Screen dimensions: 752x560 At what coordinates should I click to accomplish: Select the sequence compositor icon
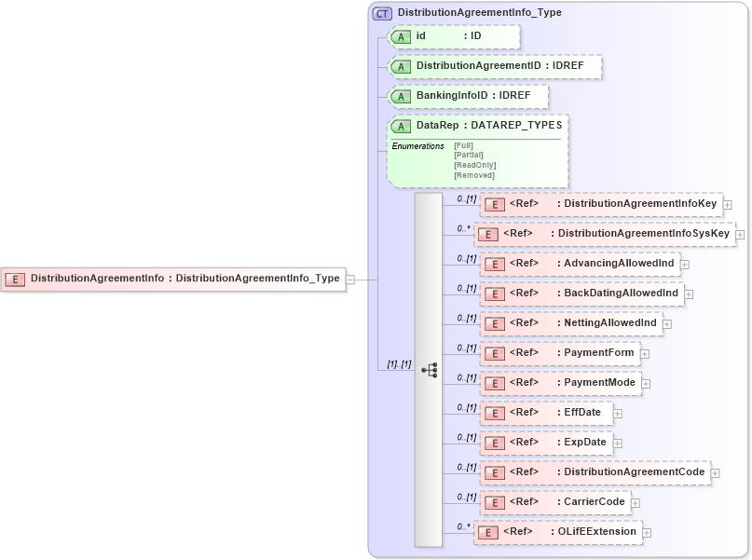coord(430,370)
